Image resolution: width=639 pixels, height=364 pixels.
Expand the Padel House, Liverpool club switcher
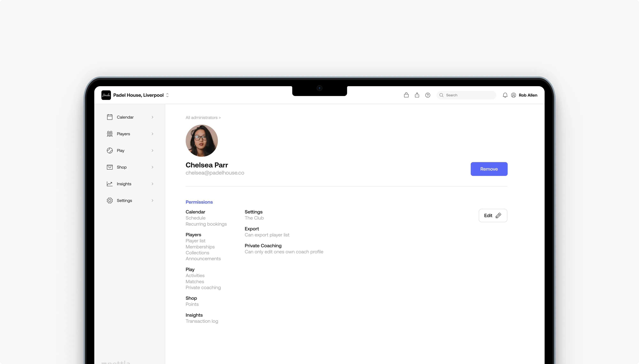pyautogui.click(x=168, y=95)
